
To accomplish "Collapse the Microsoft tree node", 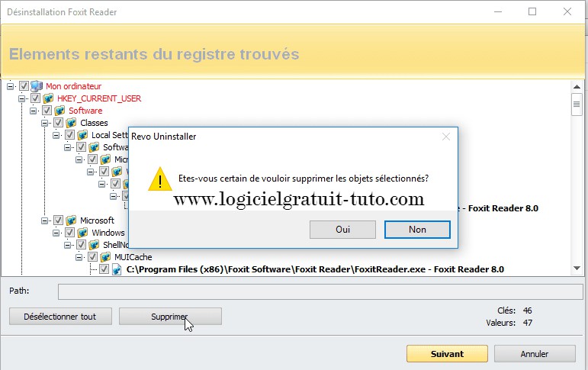I will pyautogui.click(x=45, y=220).
